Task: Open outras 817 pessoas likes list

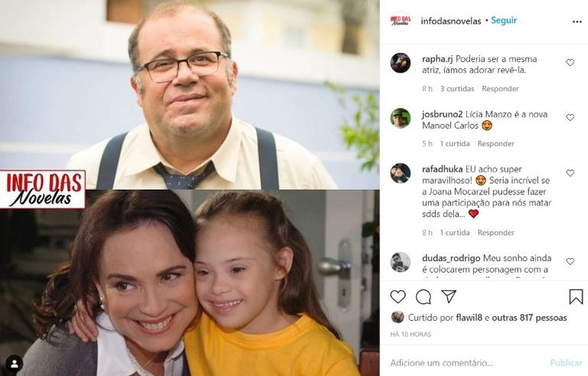Action: 529,318
